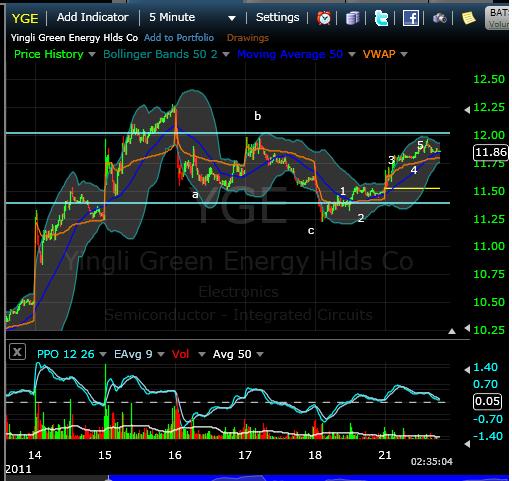The height and width of the screenshot is (481, 512).
Task: Share chart via Twitter bird icon
Action: 381,18
